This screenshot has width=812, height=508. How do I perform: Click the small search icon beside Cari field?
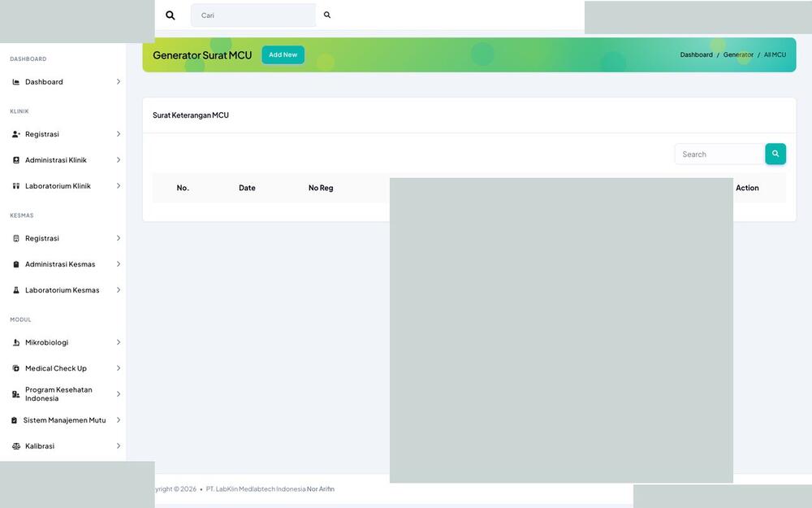click(x=327, y=15)
